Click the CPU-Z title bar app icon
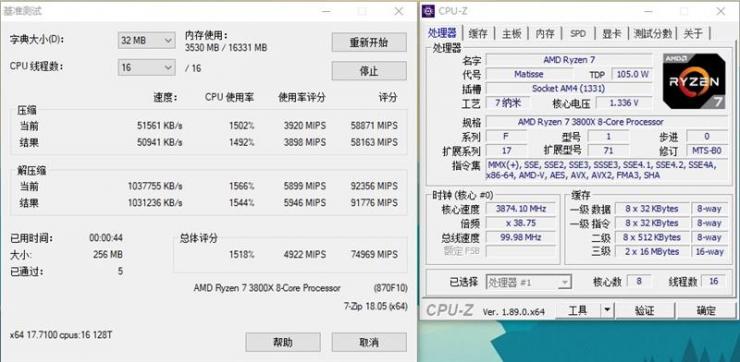The image size is (740, 362). pos(429,11)
